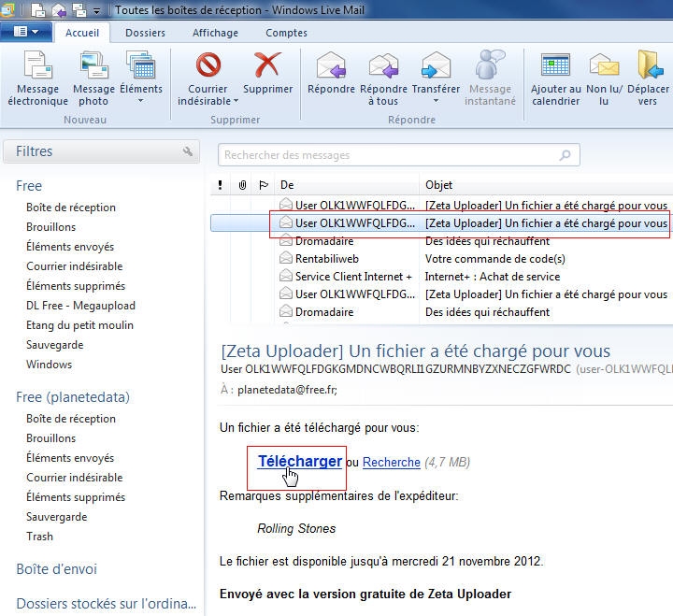
Task: Sort by flag column header
Action: click(264, 185)
